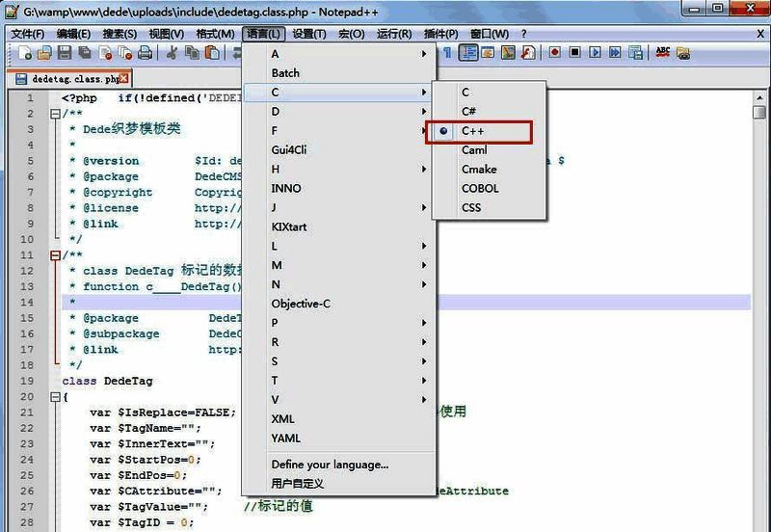Click the Cut scissors icon

(x=172, y=53)
